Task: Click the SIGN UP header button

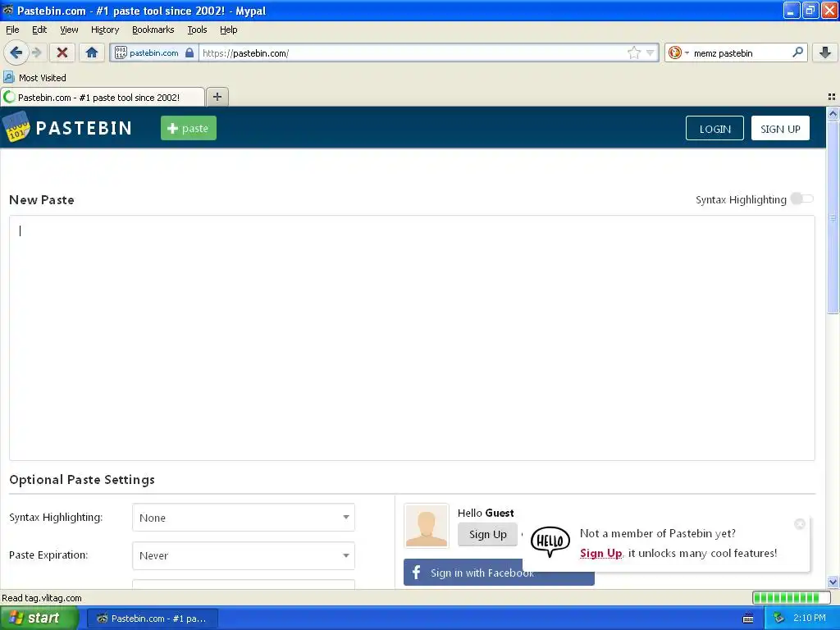Action: tap(780, 129)
